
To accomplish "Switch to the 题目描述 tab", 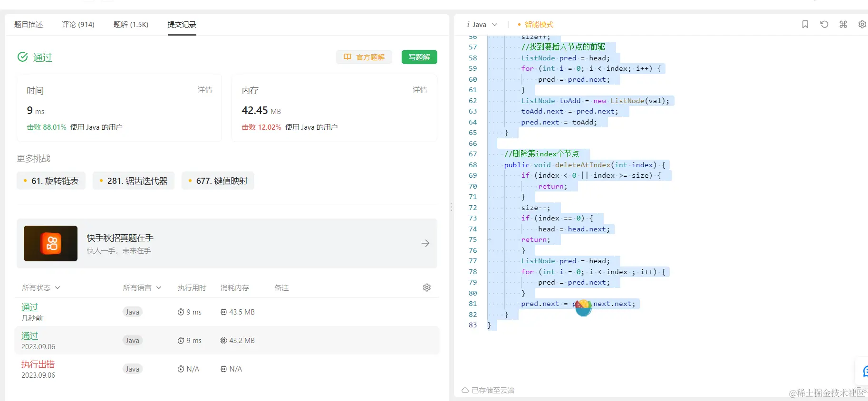I will [29, 24].
